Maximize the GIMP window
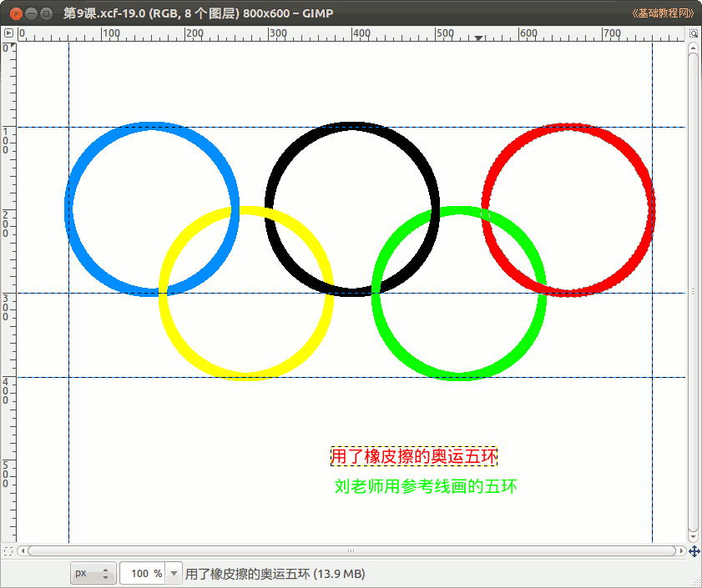 (46, 14)
